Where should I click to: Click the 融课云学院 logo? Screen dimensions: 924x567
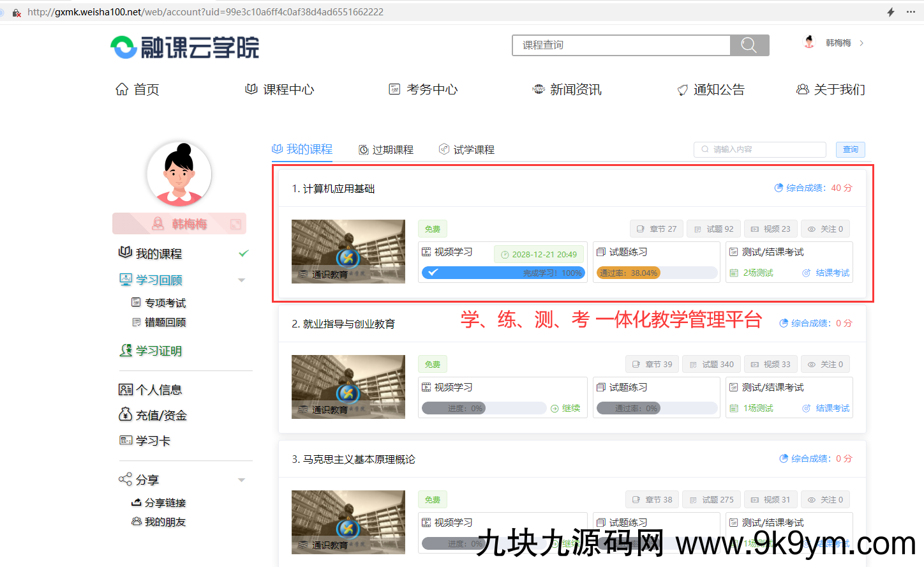coord(184,47)
